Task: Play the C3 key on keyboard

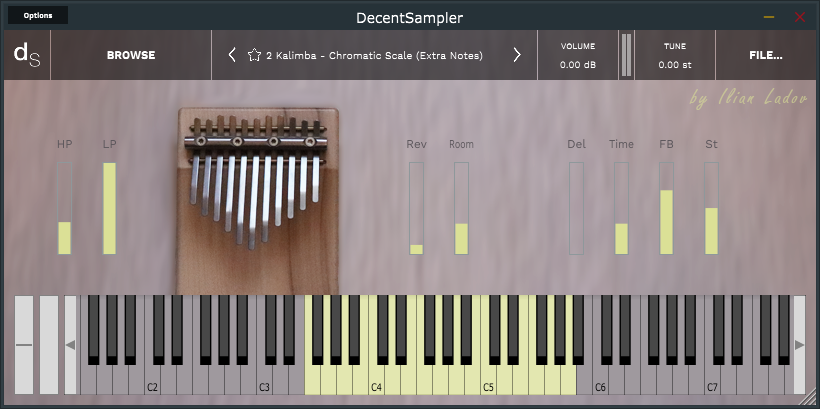Action: [x=264, y=380]
